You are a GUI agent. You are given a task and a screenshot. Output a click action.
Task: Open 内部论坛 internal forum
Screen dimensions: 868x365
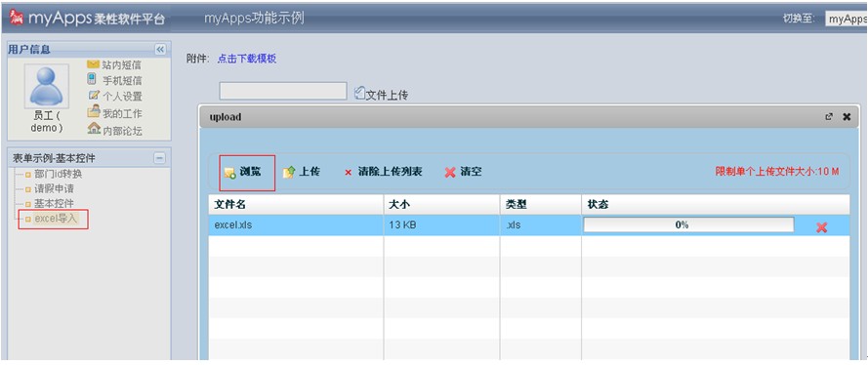point(122,131)
